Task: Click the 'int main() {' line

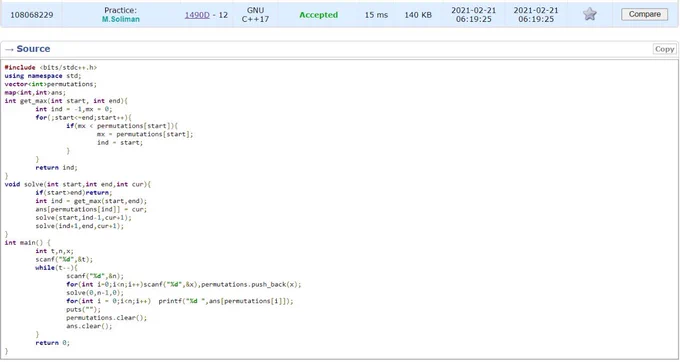Action: click(x=27, y=243)
